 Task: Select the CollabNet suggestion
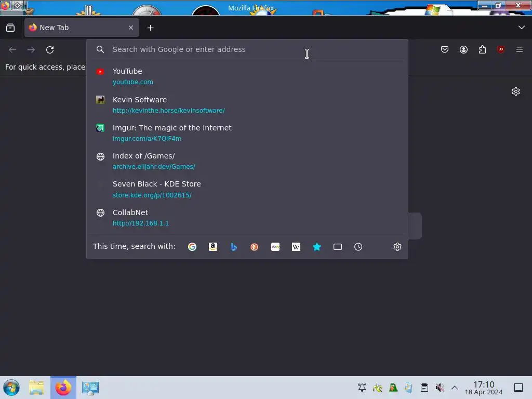tap(247, 218)
